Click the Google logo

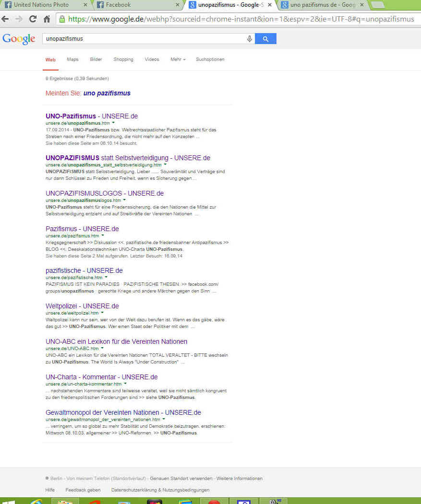point(19,39)
